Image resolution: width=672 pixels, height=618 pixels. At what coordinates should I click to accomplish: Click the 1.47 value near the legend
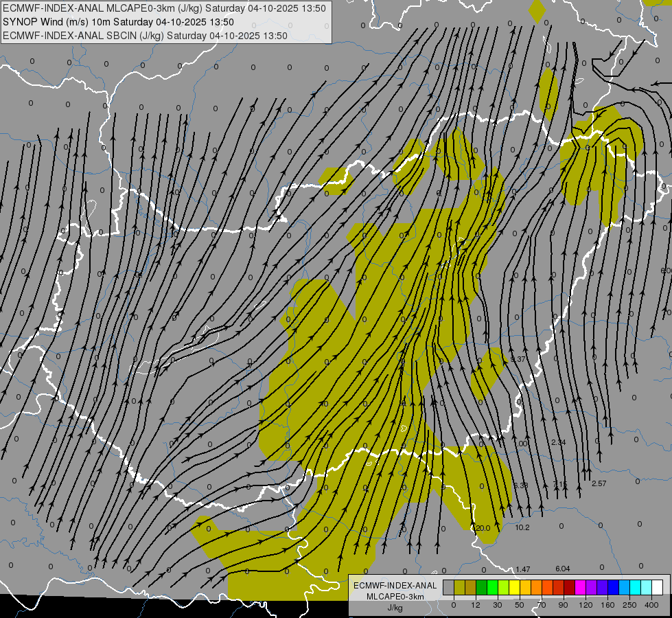click(523, 569)
